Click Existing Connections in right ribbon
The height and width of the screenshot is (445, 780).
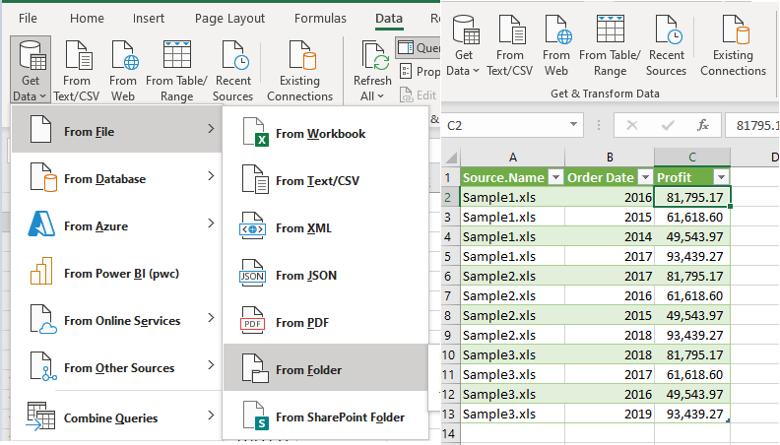click(x=733, y=46)
